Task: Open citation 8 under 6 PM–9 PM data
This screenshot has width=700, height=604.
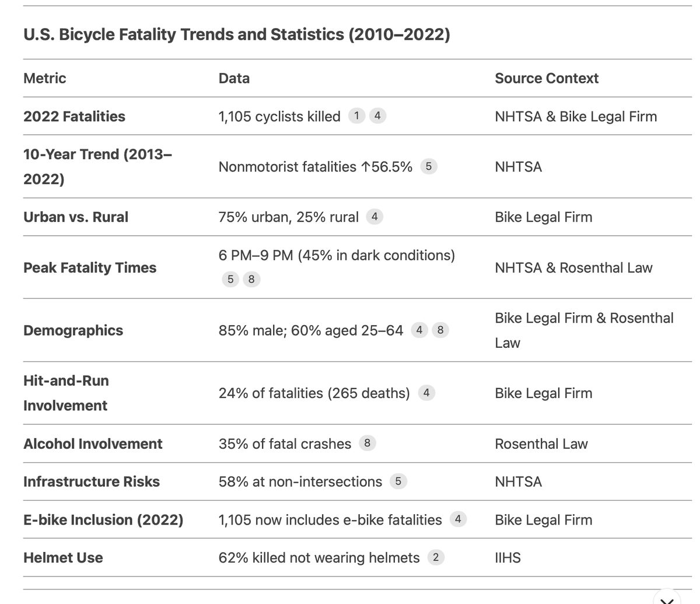Action: click(251, 280)
